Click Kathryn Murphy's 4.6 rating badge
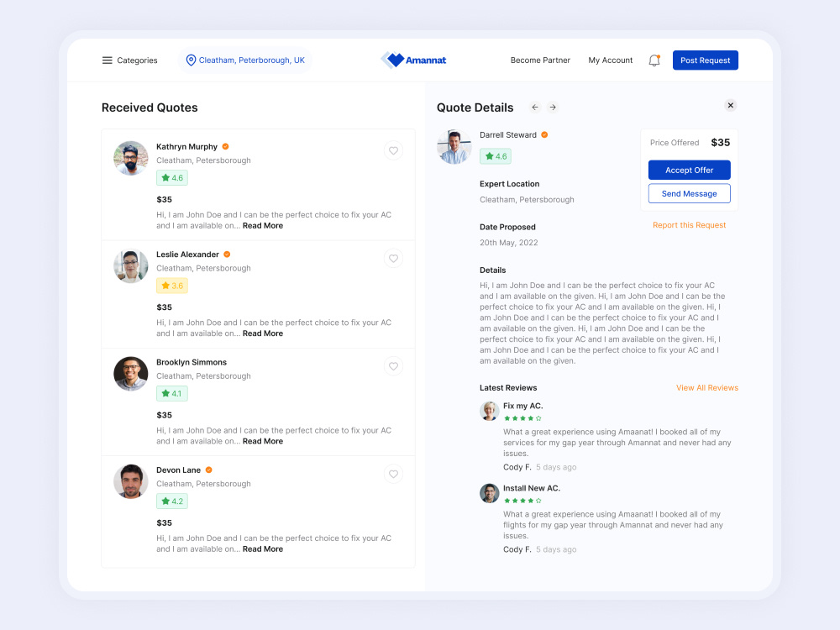The image size is (840, 630). coord(172,178)
